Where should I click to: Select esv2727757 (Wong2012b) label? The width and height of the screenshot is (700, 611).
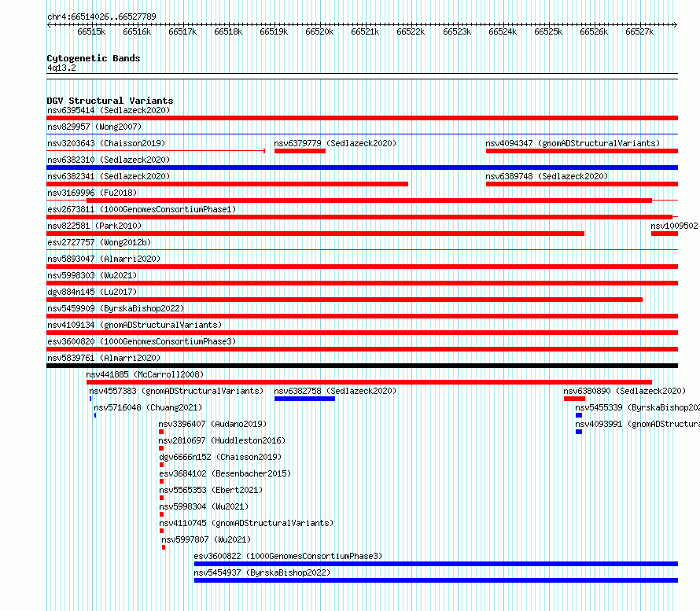(x=99, y=242)
